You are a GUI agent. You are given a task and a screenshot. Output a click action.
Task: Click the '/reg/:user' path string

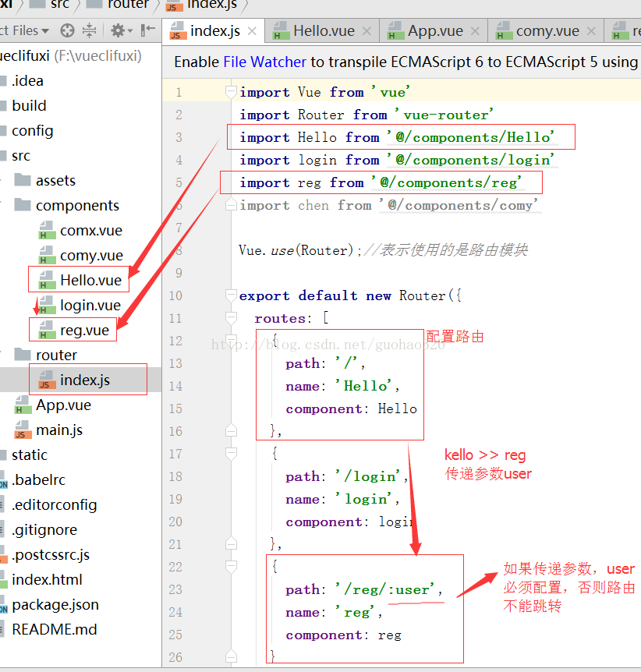click(x=384, y=589)
